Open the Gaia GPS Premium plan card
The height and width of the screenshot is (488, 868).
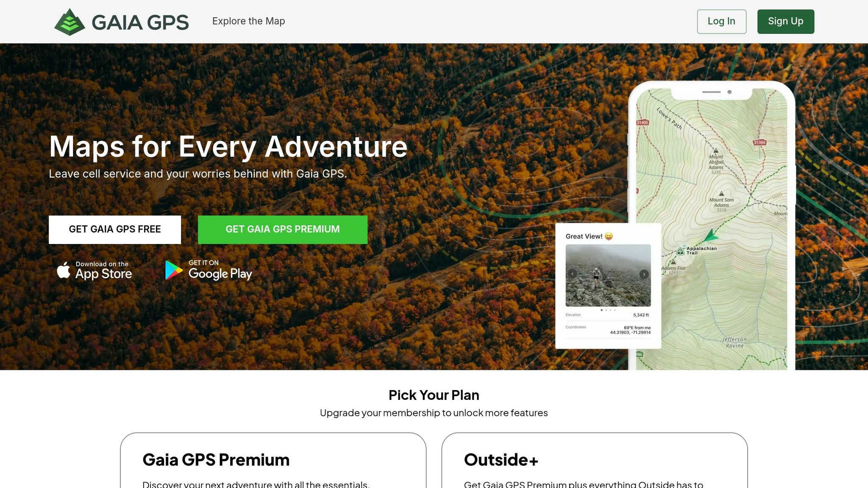[273, 460]
